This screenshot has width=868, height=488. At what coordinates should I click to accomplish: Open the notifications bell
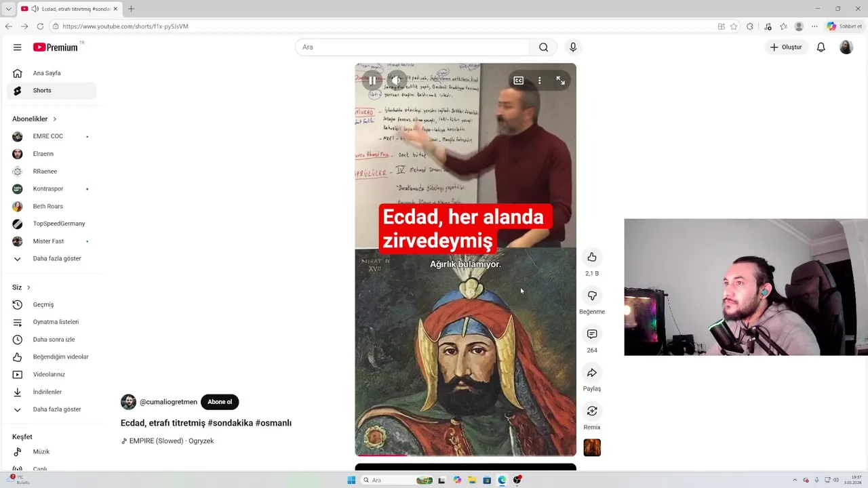[821, 47]
